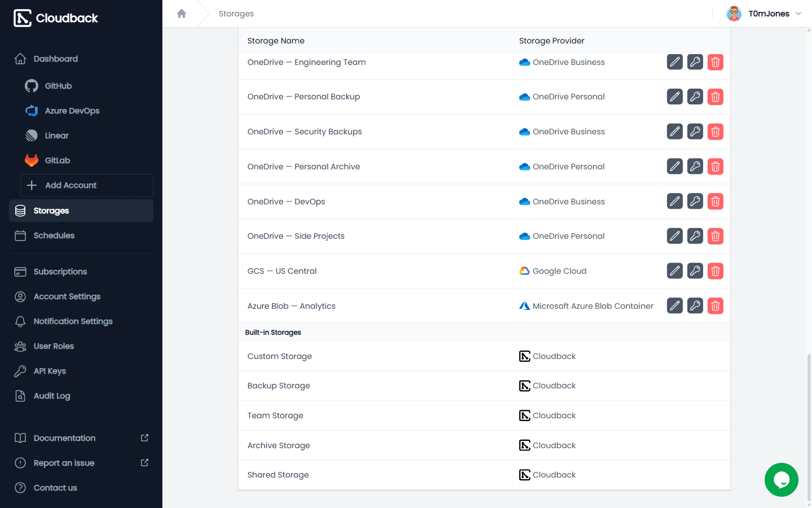
Task: Edit the OneDrive — Side Projects storage
Action: coord(675,236)
